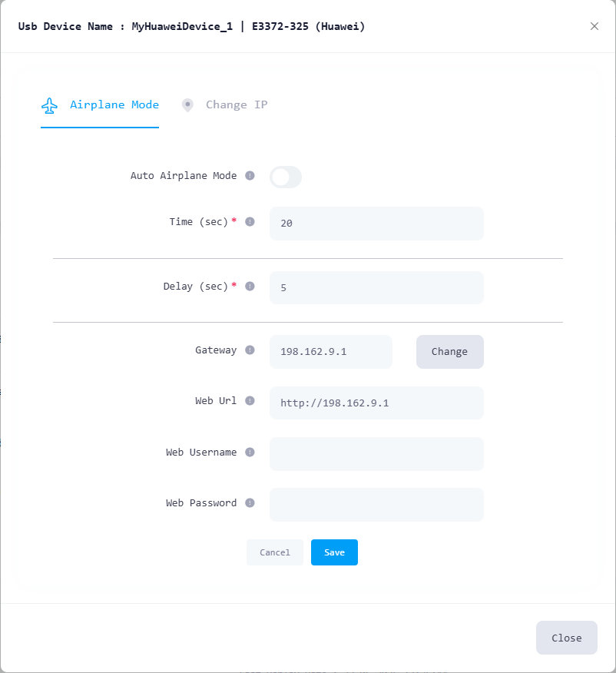Click the location pin icon for Change IP
Screen dimensions: 616x673
click(x=187, y=105)
